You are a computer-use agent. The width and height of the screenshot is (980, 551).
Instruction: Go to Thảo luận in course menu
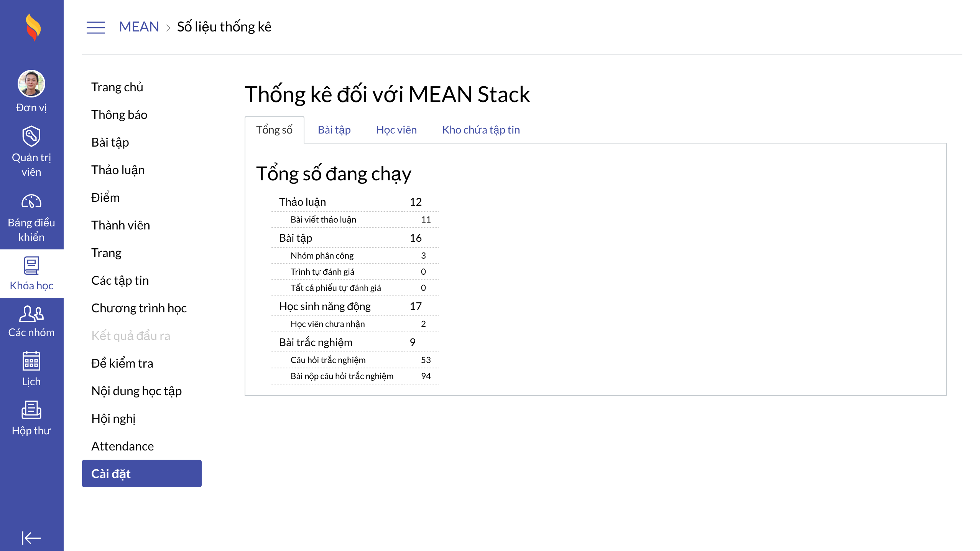pos(118,170)
